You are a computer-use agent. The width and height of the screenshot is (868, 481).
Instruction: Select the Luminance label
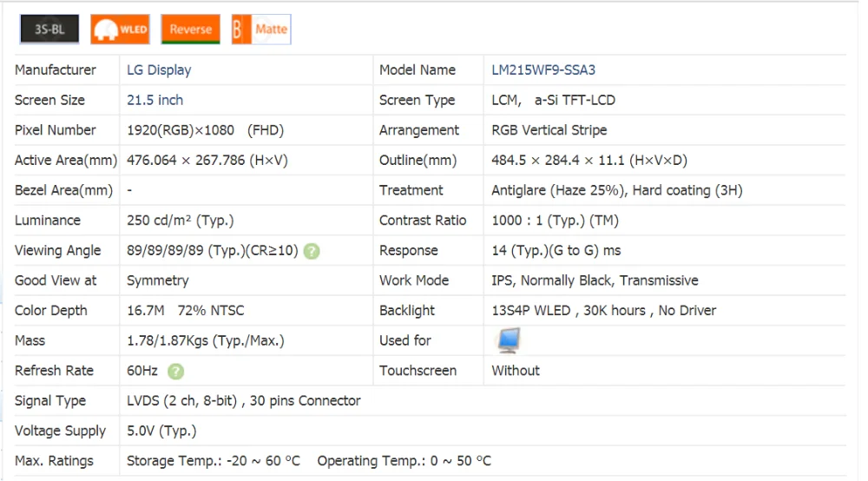48,221
